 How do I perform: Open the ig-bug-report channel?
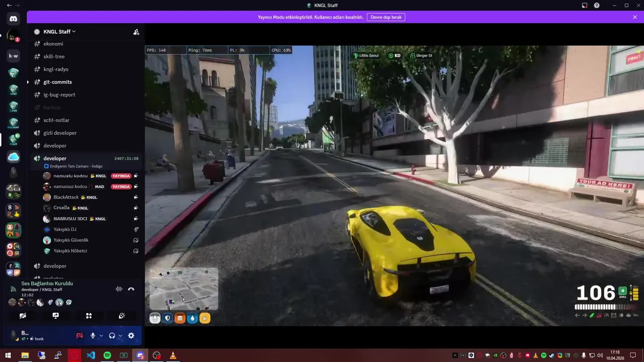[x=87, y=95]
